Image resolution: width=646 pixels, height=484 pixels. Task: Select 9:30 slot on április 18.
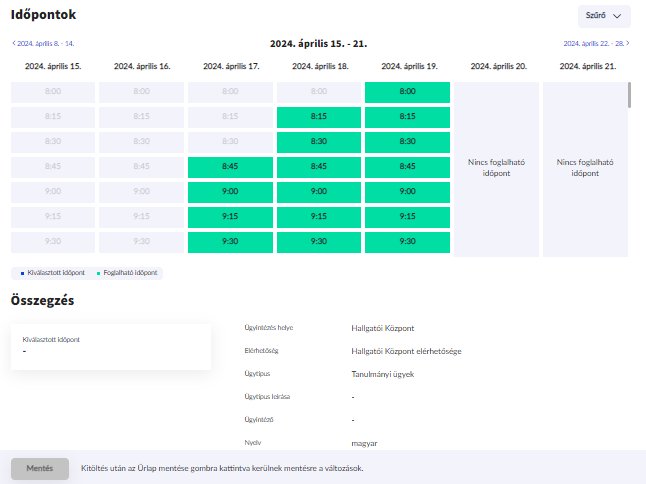(319, 242)
